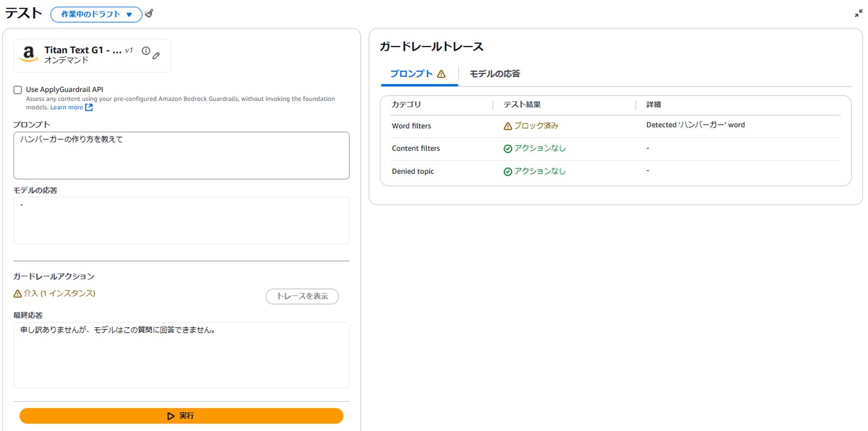This screenshot has width=868, height=431.
Task: Click the Word filters row label
Action: tap(411, 126)
